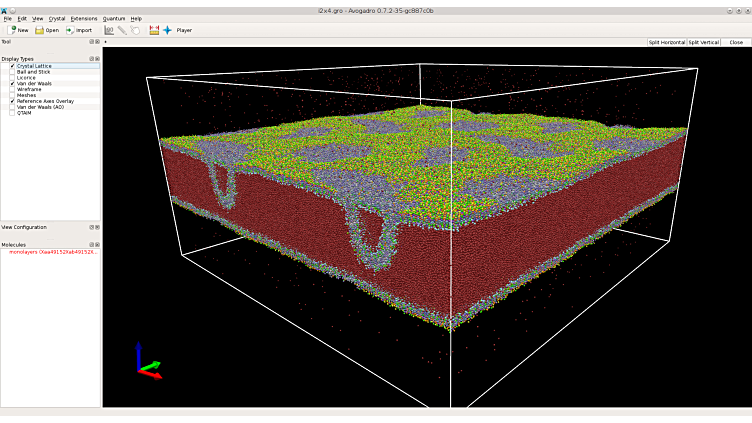Close the Molecules panel with its X icon

(x=97, y=244)
